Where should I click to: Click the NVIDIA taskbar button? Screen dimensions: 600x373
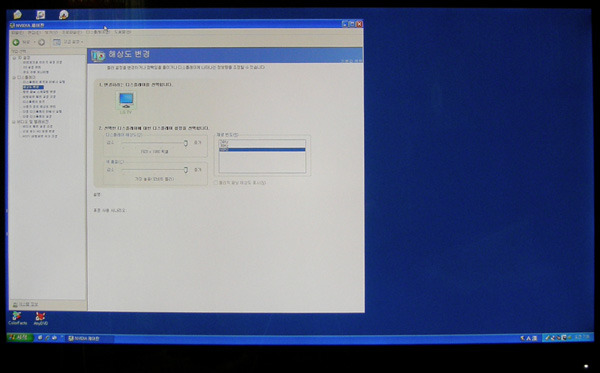point(89,338)
